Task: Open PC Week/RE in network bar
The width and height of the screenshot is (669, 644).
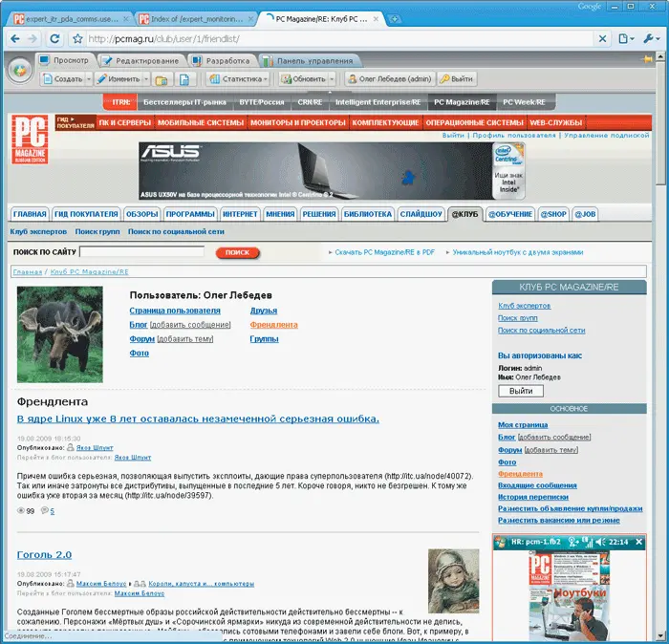Action: (524, 102)
